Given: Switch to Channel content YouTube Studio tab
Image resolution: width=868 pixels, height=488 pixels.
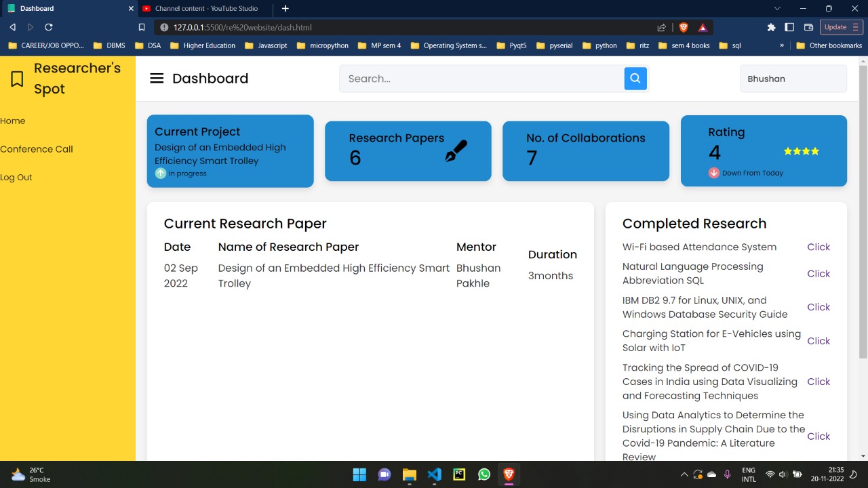Looking at the screenshot, I should click(x=205, y=8).
